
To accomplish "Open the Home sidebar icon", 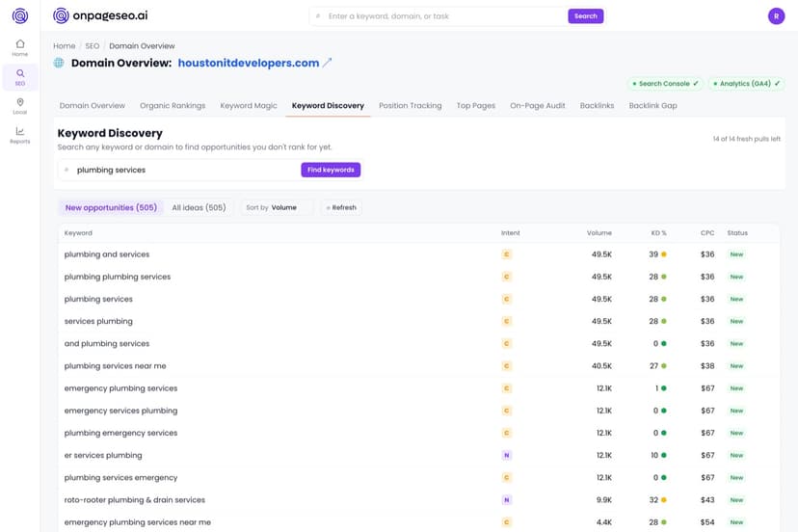I will [20, 48].
